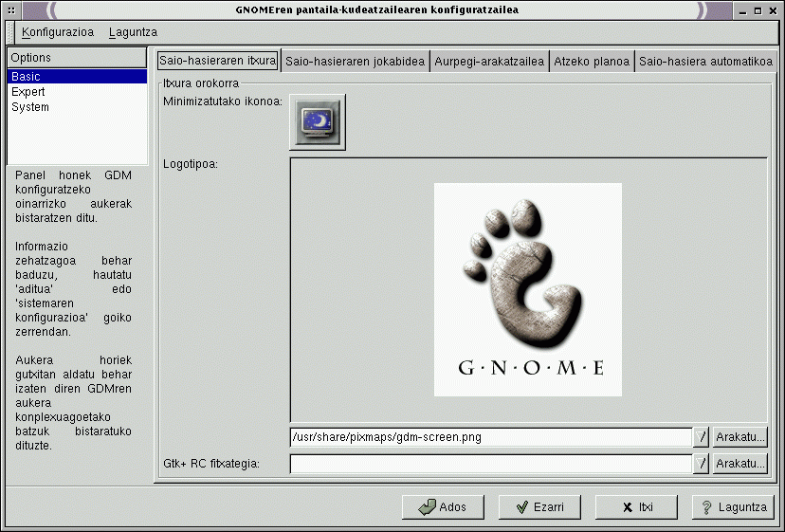Open the Atzeko planoa tab

point(592,61)
